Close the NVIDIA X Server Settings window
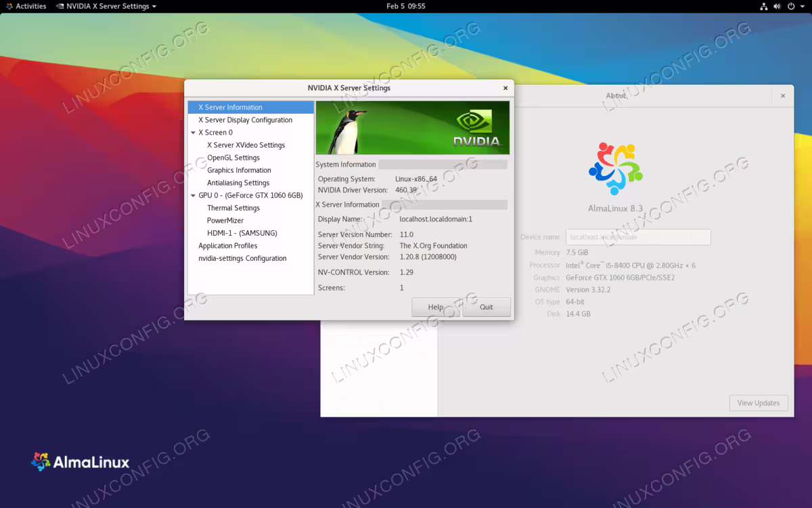The image size is (812, 508). pyautogui.click(x=505, y=88)
